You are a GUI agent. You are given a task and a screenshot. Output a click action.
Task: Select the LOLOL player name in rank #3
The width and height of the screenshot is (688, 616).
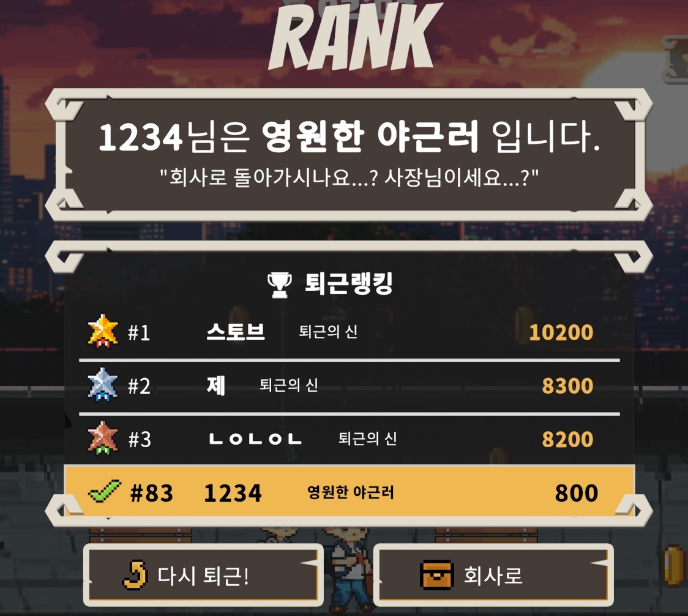[x=255, y=439]
